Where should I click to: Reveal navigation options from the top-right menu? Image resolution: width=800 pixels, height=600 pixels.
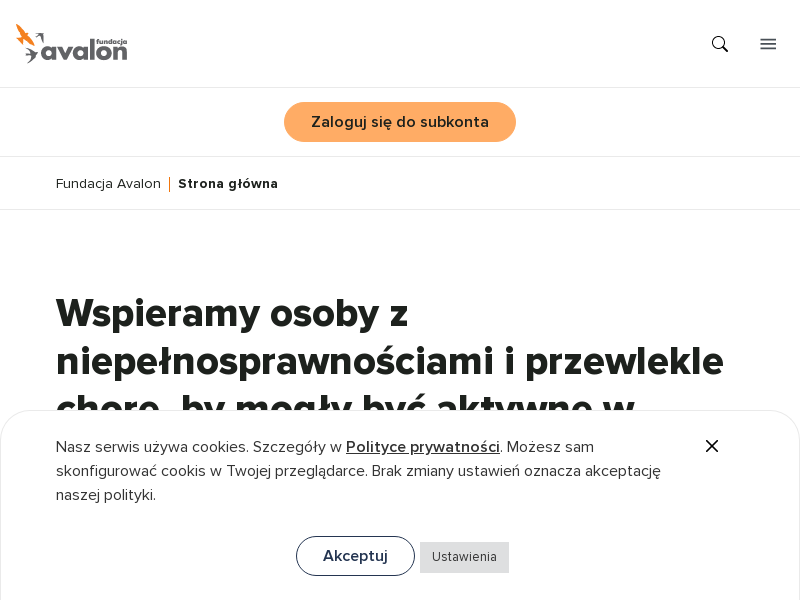[x=768, y=44]
